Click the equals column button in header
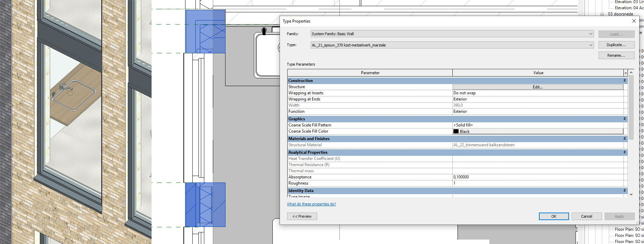 (626, 73)
